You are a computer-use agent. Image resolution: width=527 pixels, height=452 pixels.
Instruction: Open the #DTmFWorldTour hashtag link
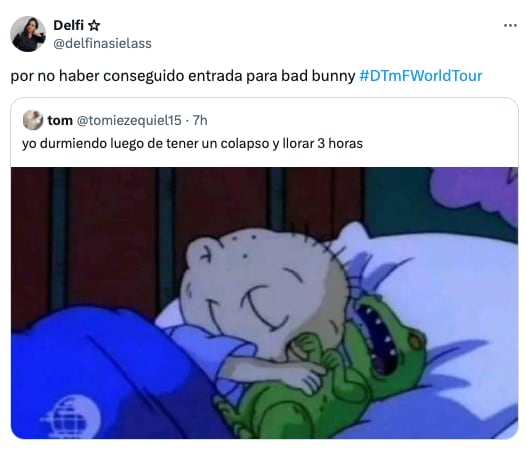click(420, 76)
